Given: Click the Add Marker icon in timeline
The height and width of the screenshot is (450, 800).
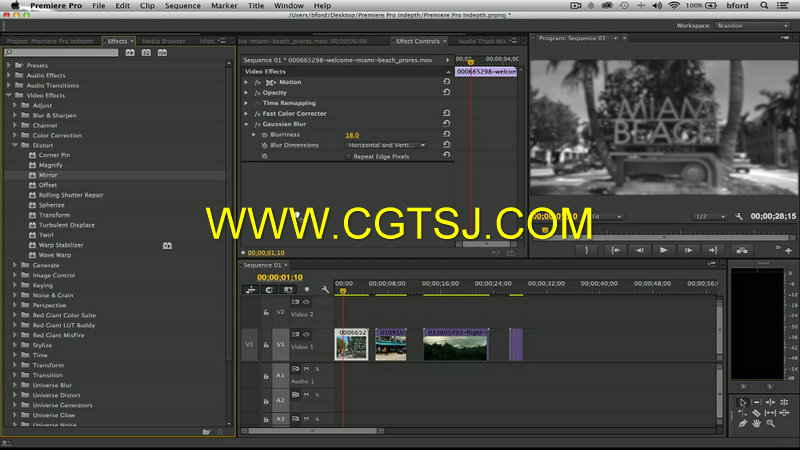Looking at the screenshot, I should click(x=307, y=289).
